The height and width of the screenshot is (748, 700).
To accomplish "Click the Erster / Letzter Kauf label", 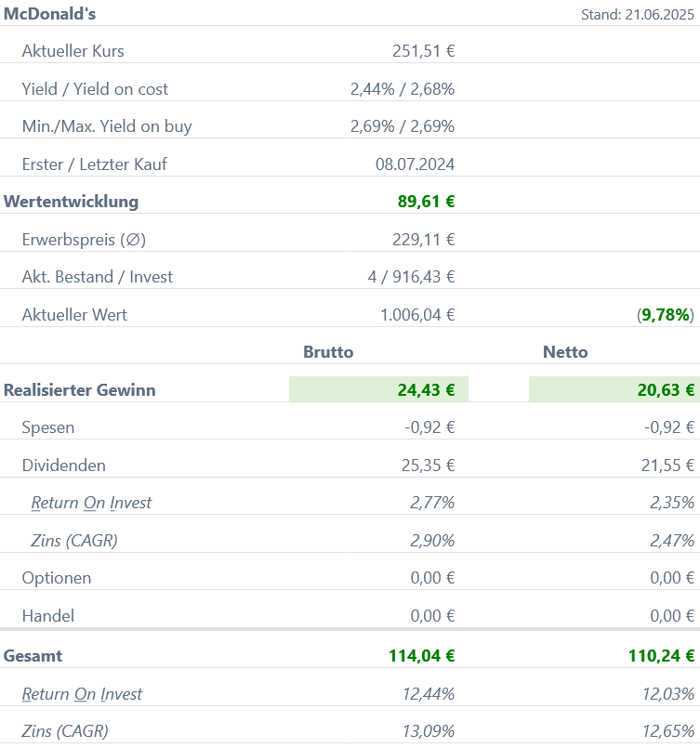I will (x=95, y=164).
